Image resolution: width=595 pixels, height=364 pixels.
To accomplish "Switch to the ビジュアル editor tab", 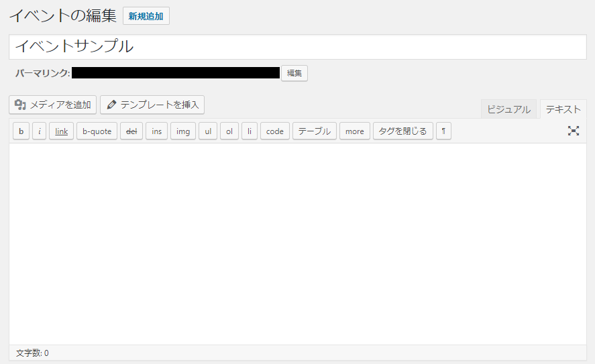I will tap(508, 109).
